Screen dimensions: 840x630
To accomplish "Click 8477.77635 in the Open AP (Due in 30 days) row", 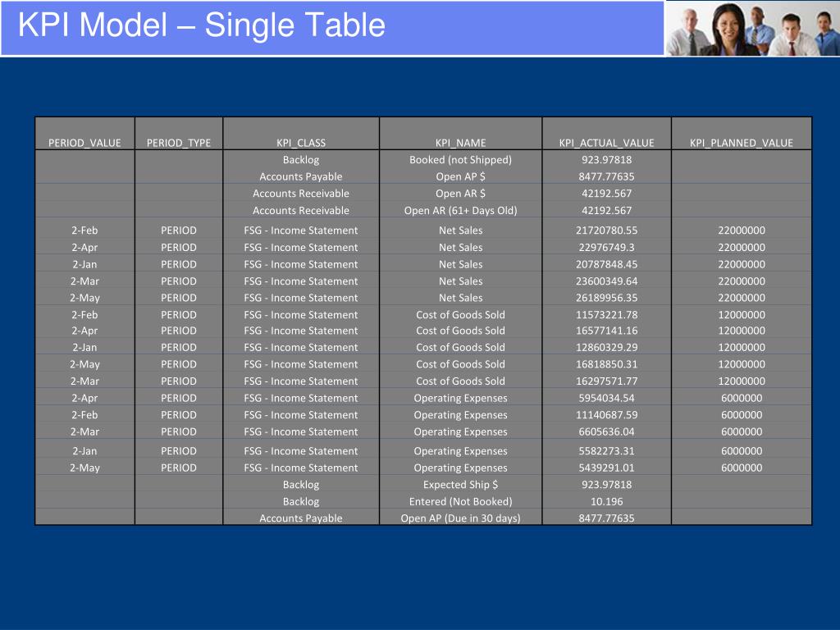I will tap(606, 518).
